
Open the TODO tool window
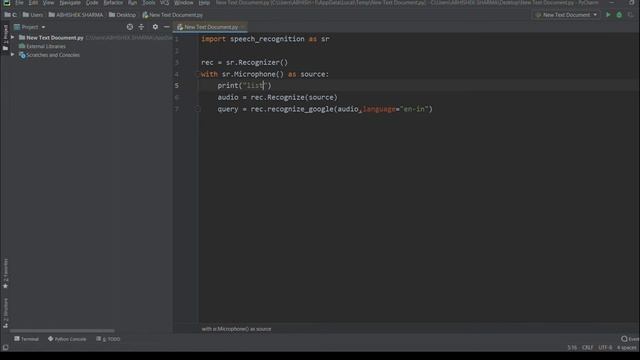click(x=108, y=339)
